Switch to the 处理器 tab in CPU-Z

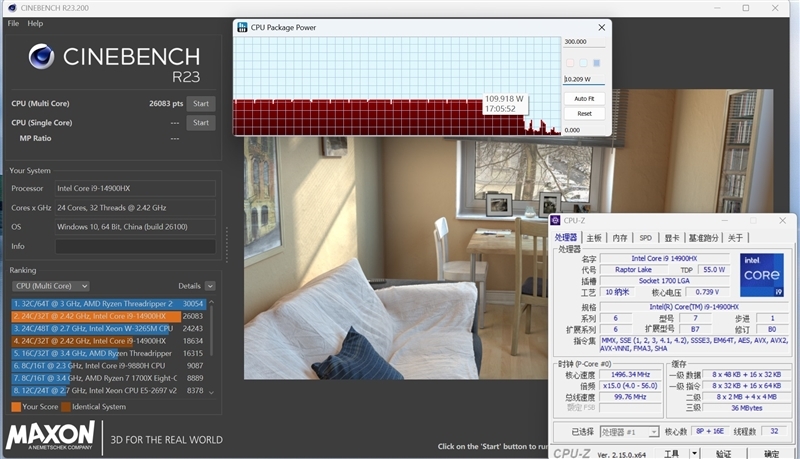pyautogui.click(x=566, y=238)
